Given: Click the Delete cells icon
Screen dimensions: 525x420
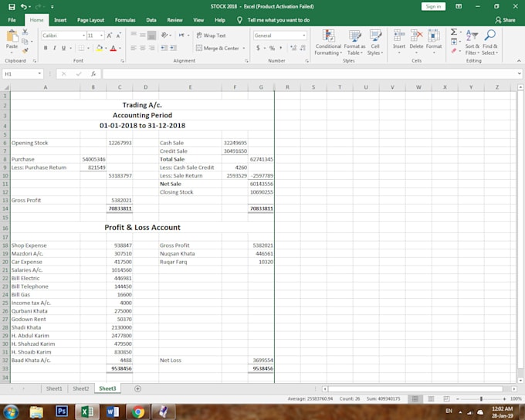Looking at the screenshot, I should coord(416,40).
